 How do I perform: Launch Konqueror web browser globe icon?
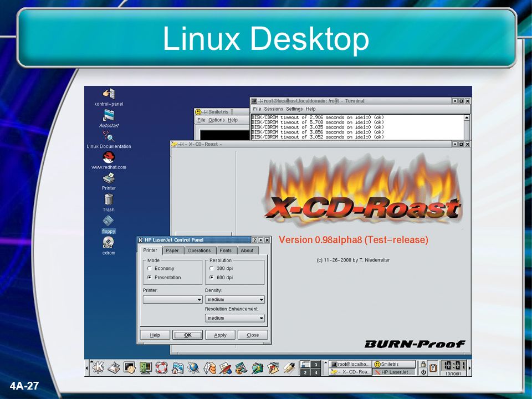point(193,368)
